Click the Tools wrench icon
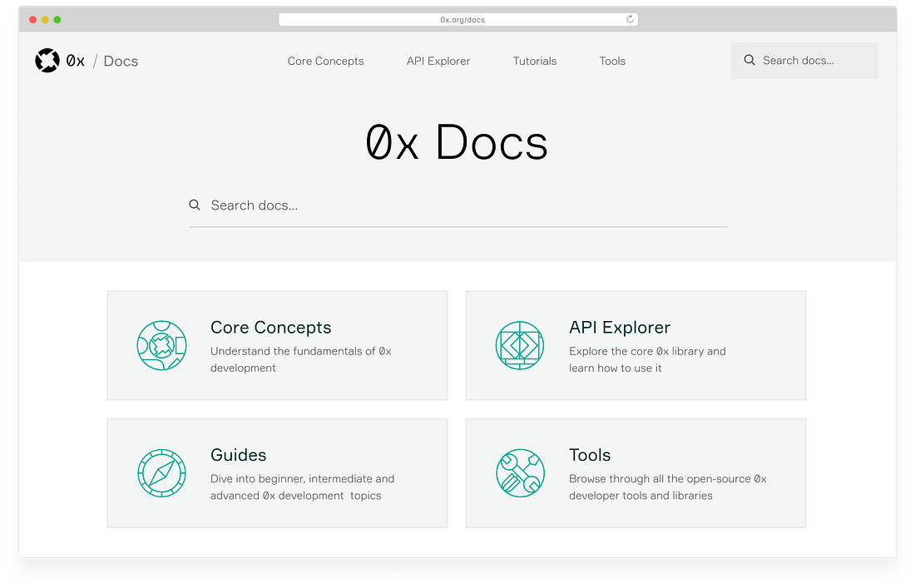The image size is (915, 588). click(520, 473)
